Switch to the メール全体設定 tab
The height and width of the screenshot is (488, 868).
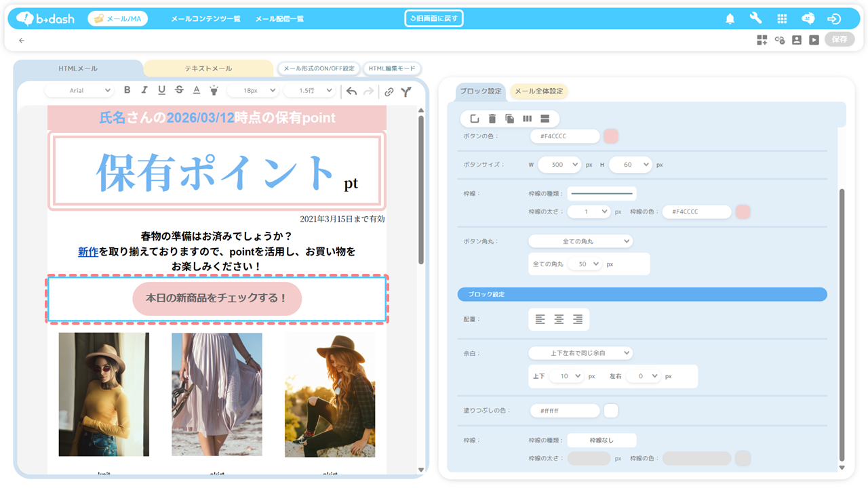pyautogui.click(x=538, y=91)
